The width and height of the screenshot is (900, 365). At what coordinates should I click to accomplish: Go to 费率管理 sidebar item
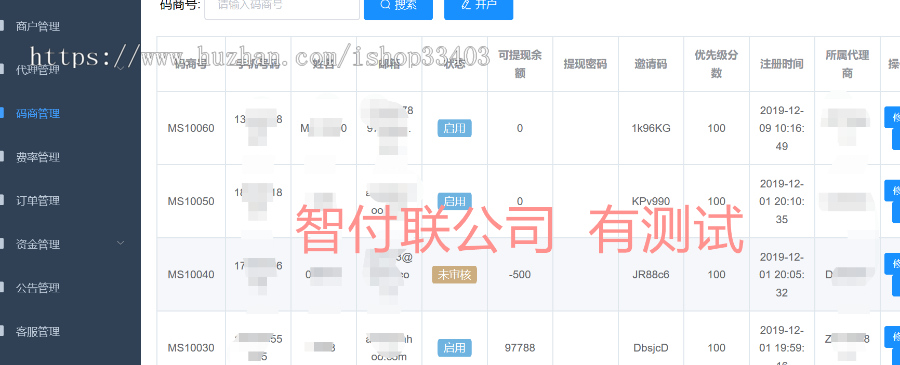(x=38, y=157)
